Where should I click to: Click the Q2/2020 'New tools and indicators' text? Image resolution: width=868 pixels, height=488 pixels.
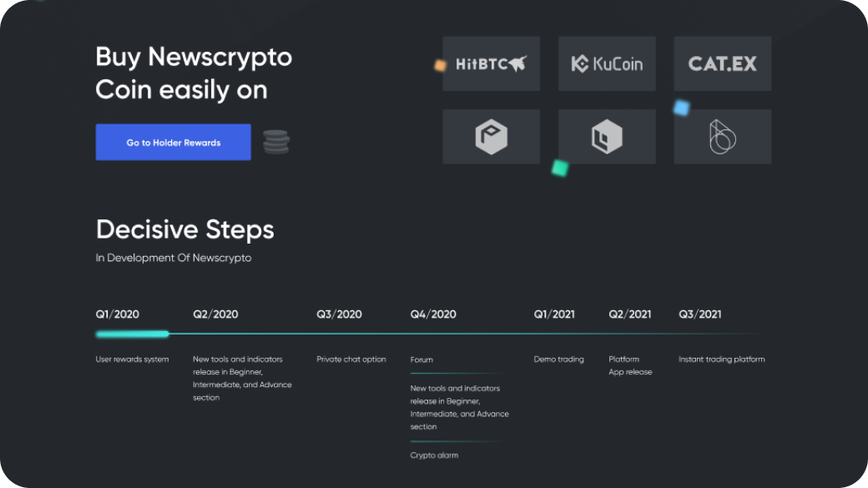(x=242, y=378)
